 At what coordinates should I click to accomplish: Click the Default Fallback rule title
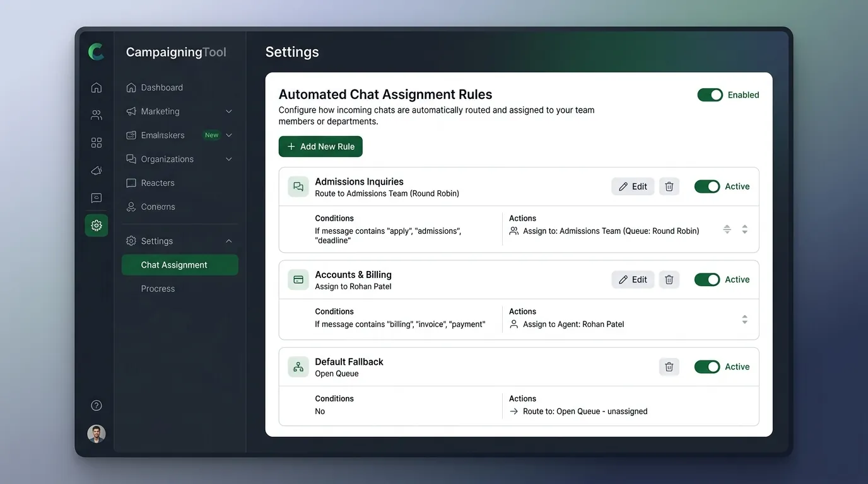pyautogui.click(x=349, y=362)
